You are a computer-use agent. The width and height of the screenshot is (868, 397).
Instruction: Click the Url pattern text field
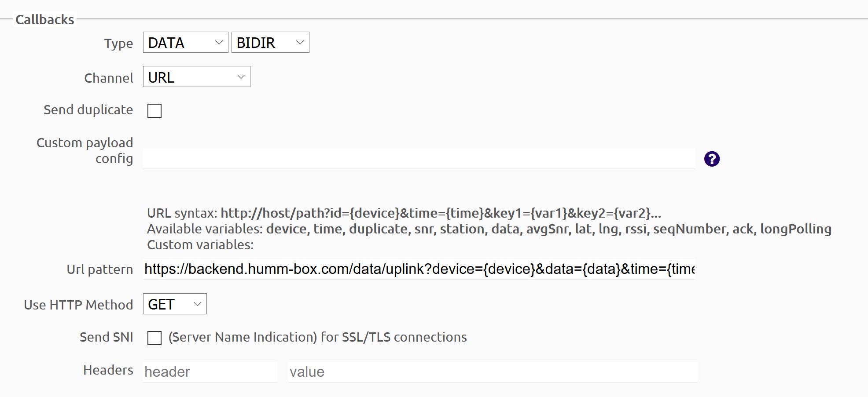click(419, 269)
